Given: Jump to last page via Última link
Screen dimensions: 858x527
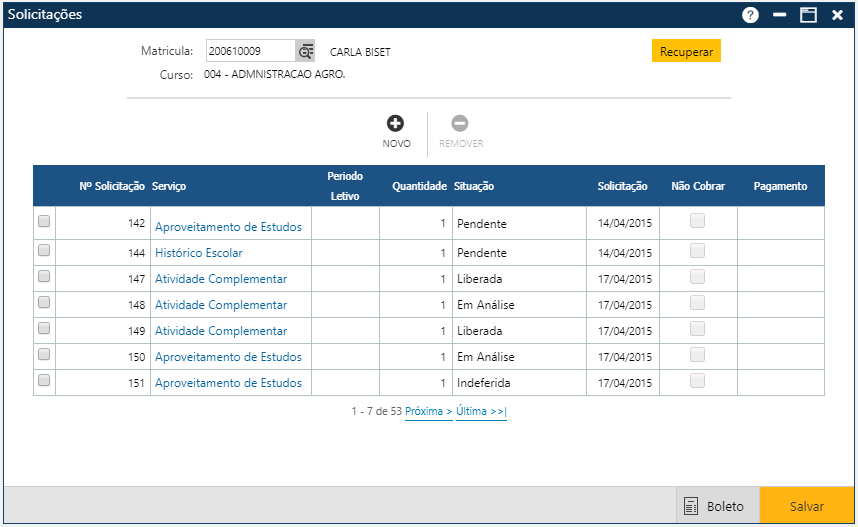Looking at the screenshot, I should [x=481, y=411].
